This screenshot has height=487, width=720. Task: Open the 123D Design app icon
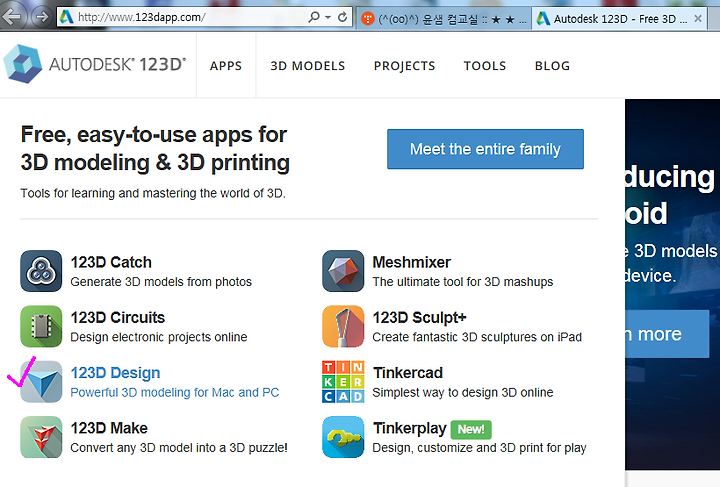tap(41, 381)
